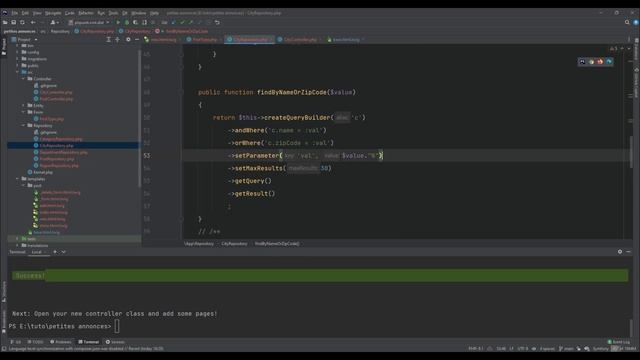This screenshot has width=640, height=360.
Task: Click the git branch widget in status bar
Action: tap(566, 349)
